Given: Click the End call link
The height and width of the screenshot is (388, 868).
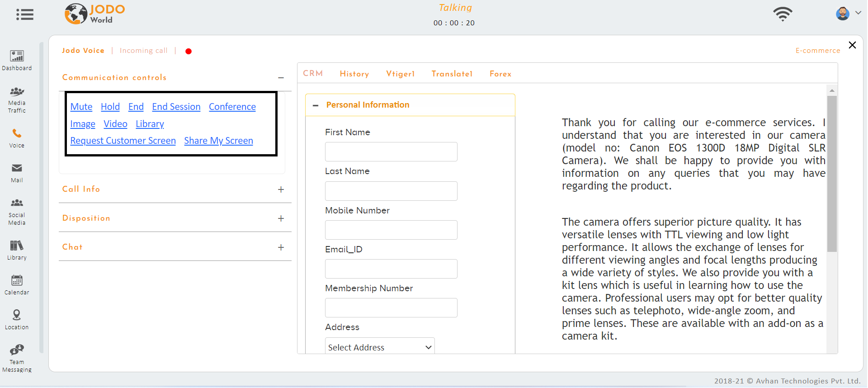Looking at the screenshot, I should 136,107.
